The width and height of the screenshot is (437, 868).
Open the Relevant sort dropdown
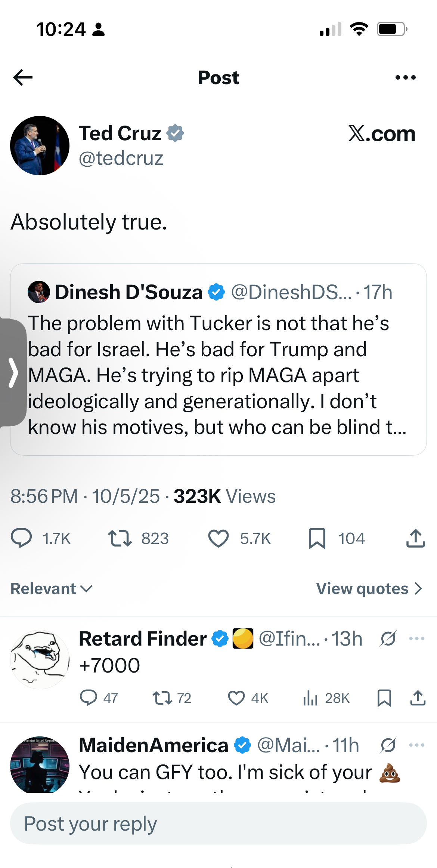[52, 589]
